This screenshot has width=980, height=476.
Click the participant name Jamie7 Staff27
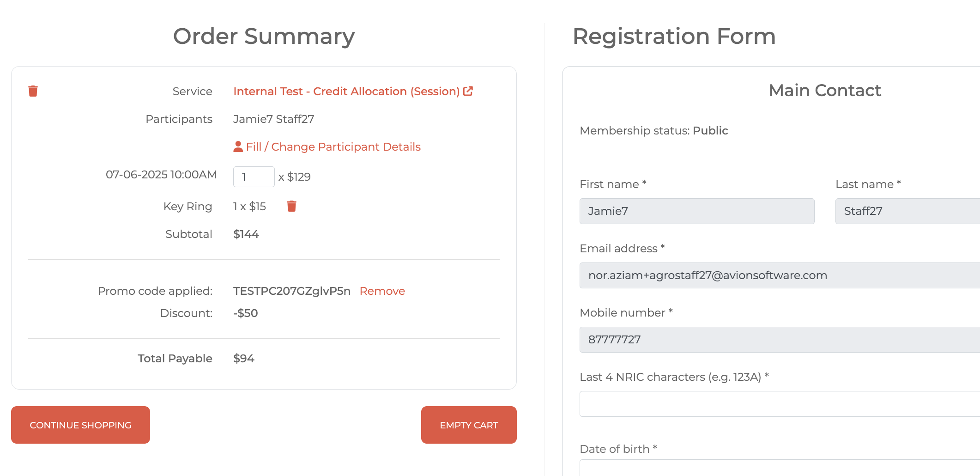(x=273, y=119)
